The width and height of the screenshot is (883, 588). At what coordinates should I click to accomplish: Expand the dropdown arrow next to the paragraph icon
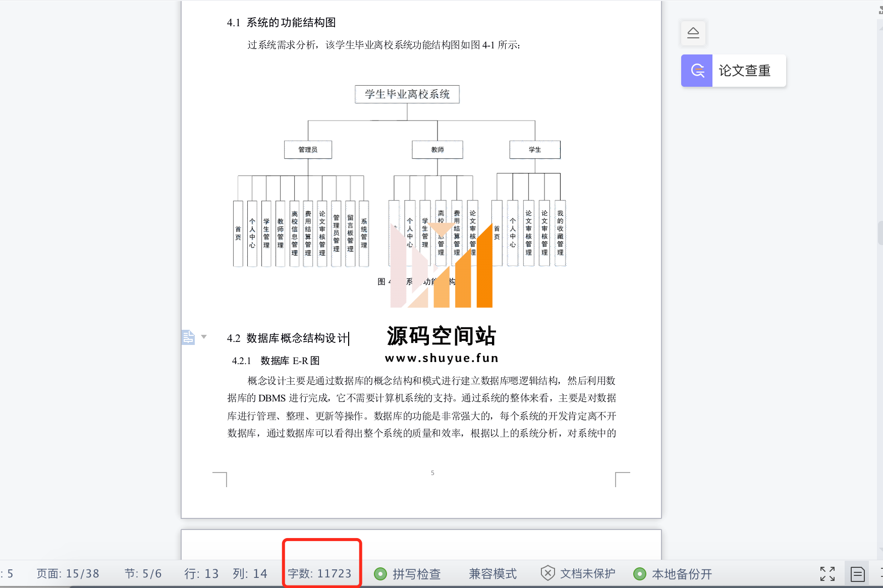click(204, 337)
